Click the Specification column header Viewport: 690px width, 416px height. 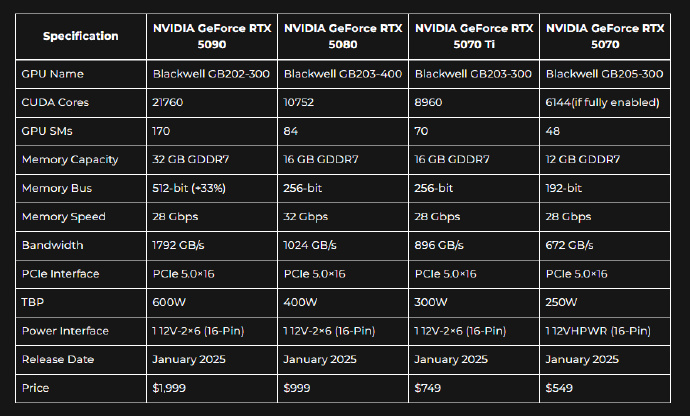80,36
